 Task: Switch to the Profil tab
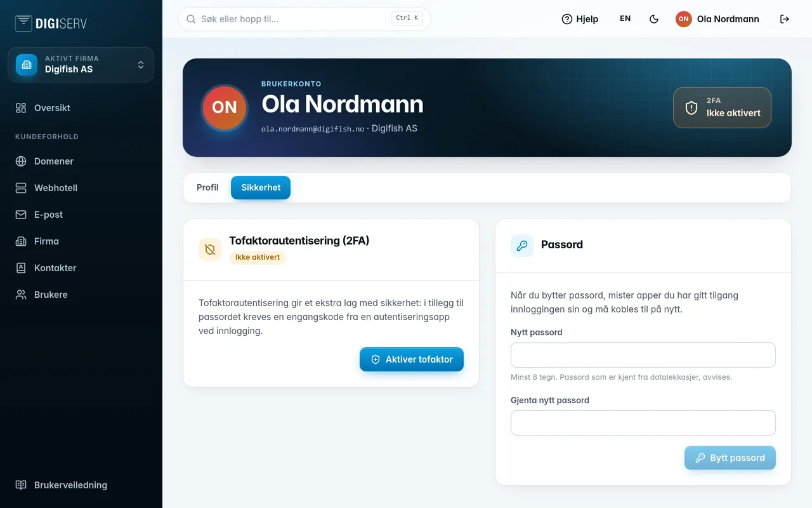pos(207,188)
